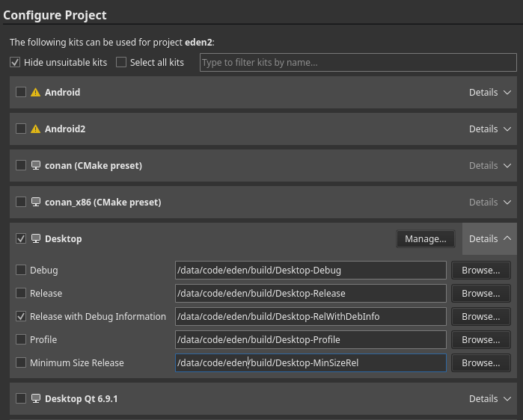Image resolution: width=523 pixels, height=420 pixels.
Task: Click the filter kits by name field
Action: (358, 63)
